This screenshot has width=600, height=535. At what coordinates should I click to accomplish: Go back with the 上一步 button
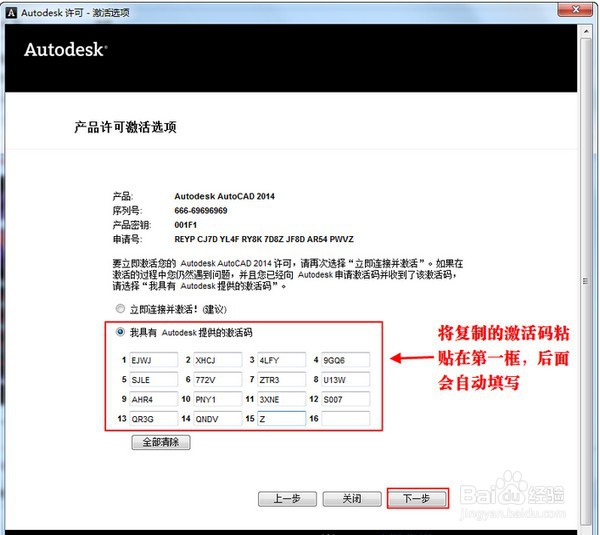point(287,499)
